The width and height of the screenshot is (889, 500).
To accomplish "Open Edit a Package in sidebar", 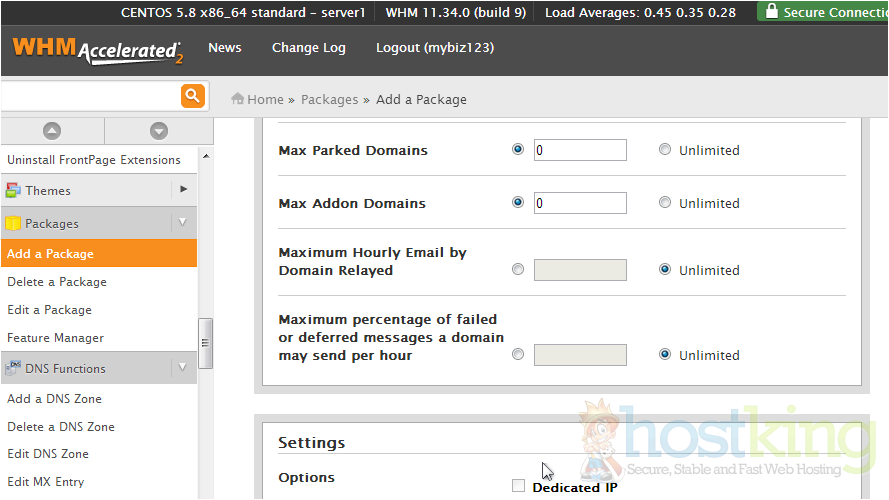I will (x=49, y=310).
